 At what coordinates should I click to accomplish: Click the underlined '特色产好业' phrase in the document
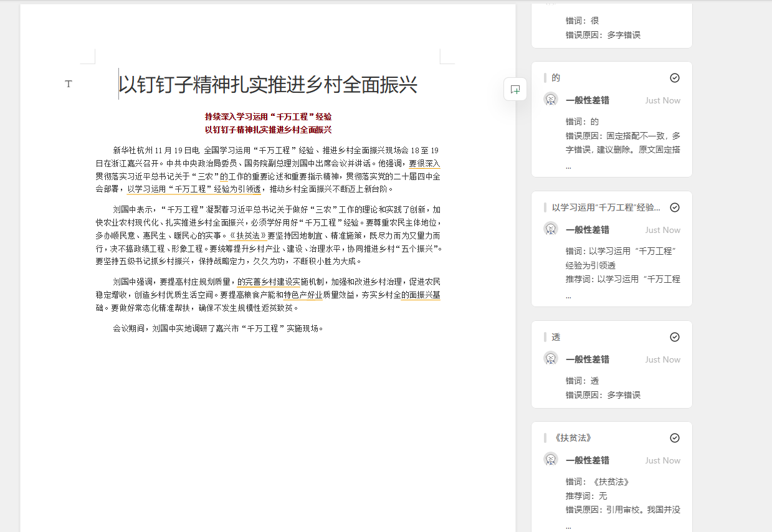pos(303,295)
